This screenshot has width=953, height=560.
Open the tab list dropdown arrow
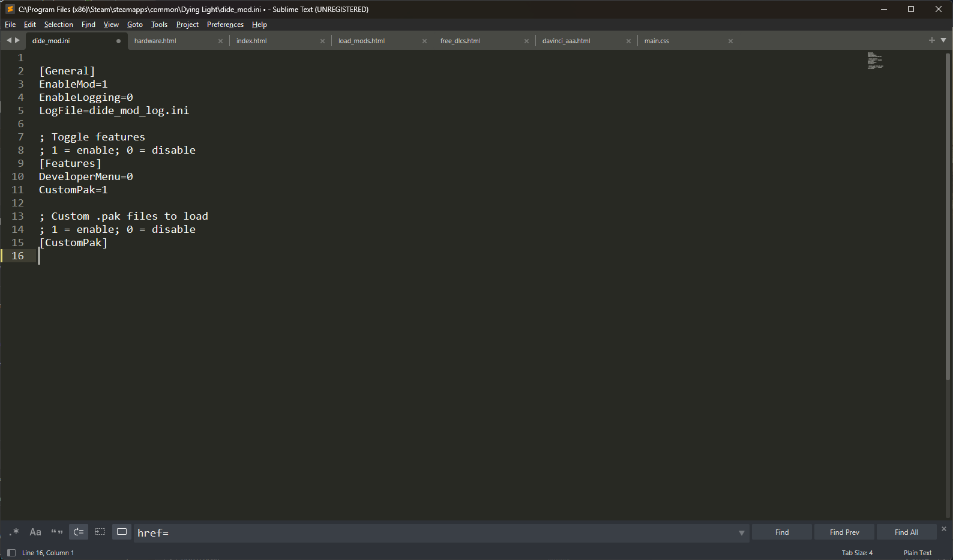pyautogui.click(x=943, y=40)
